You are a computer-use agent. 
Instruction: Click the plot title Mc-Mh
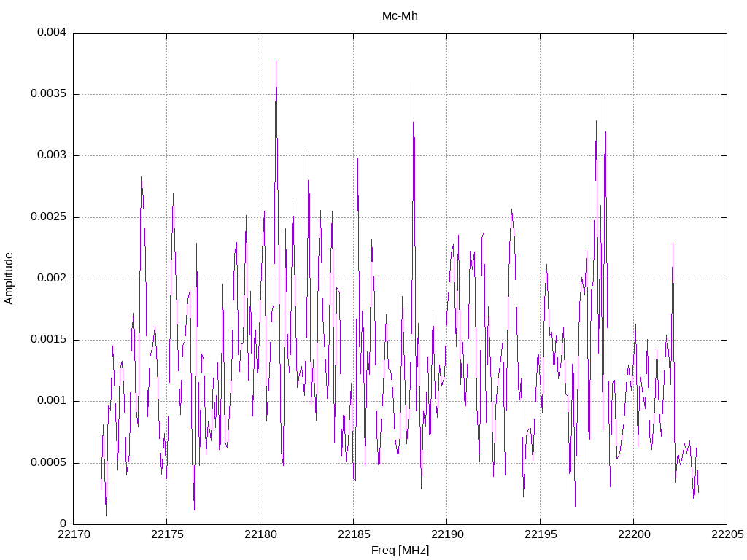pos(400,16)
